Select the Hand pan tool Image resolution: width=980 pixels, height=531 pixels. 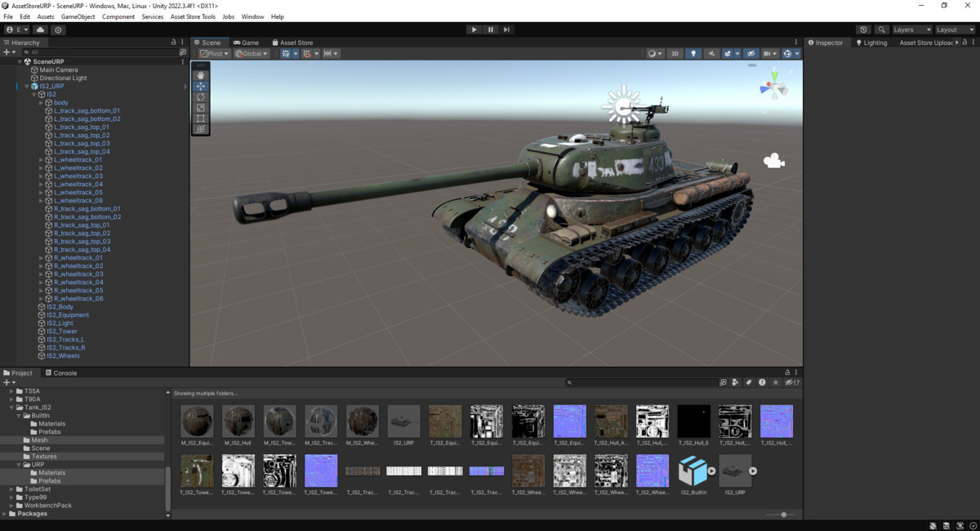coord(200,75)
